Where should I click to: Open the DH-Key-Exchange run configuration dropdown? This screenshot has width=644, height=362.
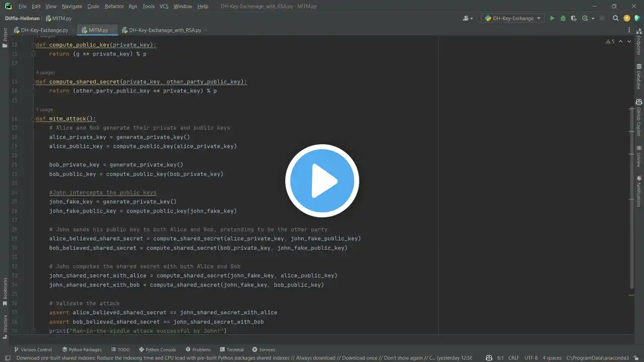click(x=513, y=18)
